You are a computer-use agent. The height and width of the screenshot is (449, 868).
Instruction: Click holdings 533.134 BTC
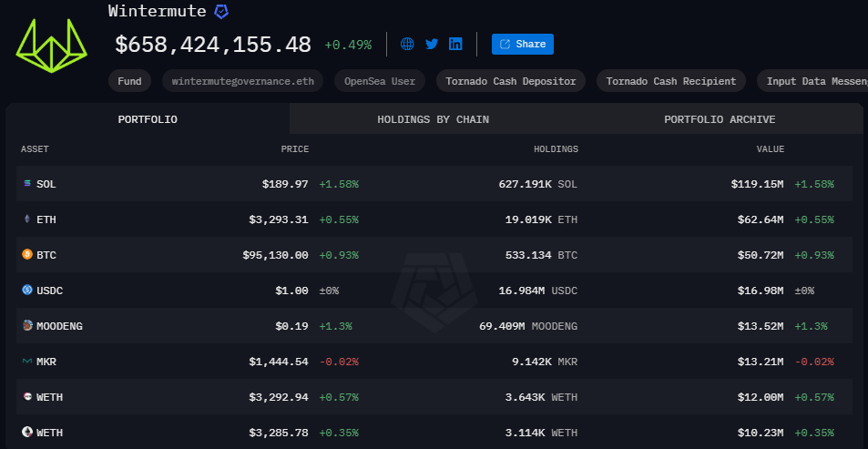point(541,255)
